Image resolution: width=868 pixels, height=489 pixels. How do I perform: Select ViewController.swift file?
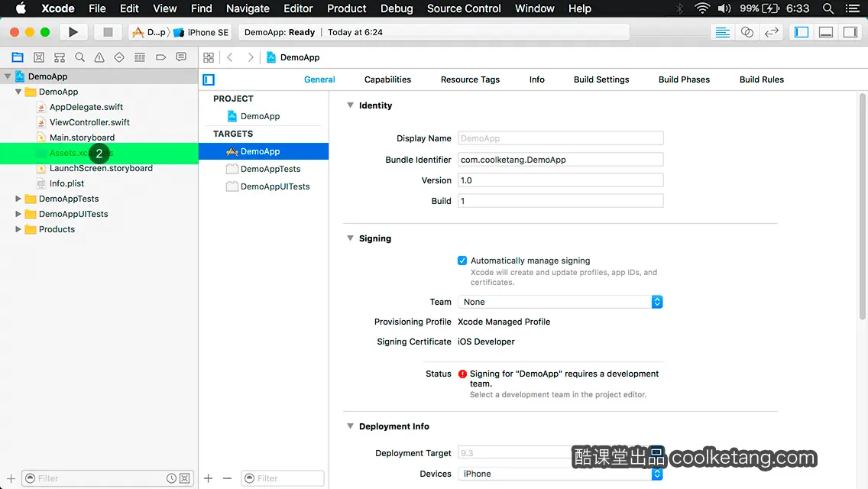tap(89, 122)
